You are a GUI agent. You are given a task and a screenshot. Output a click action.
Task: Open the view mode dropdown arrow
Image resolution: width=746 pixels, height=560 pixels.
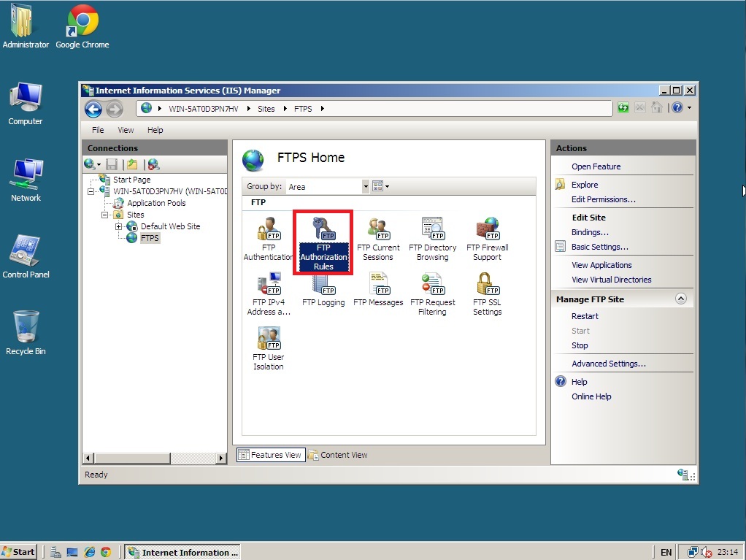click(388, 186)
